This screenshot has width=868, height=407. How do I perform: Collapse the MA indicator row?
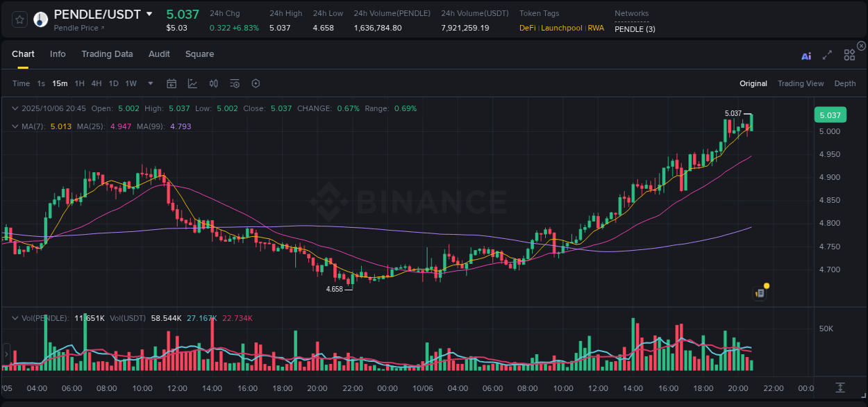(15, 126)
